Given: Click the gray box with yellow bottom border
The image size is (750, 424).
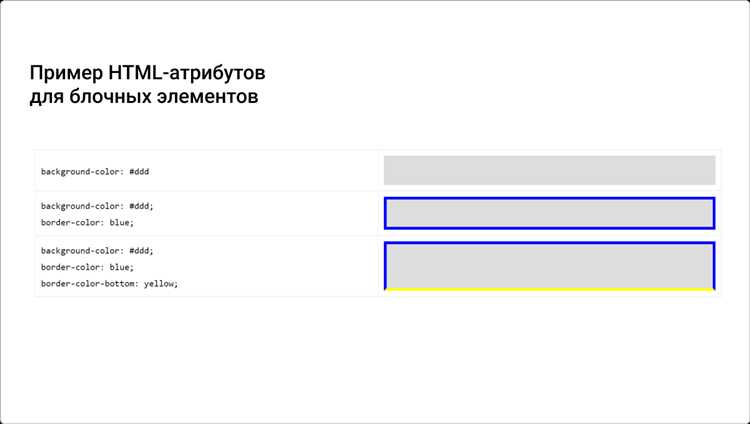Looking at the screenshot, I should [x=549, y=265].
